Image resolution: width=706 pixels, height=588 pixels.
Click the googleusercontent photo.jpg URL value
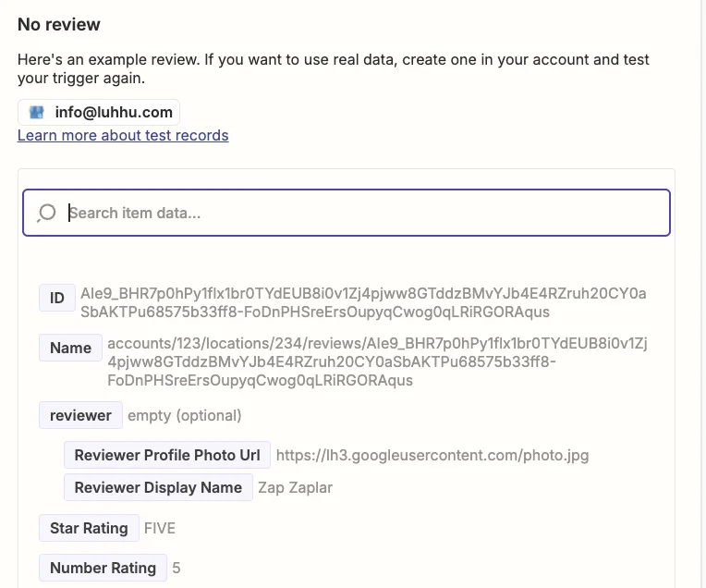(432, 455)
